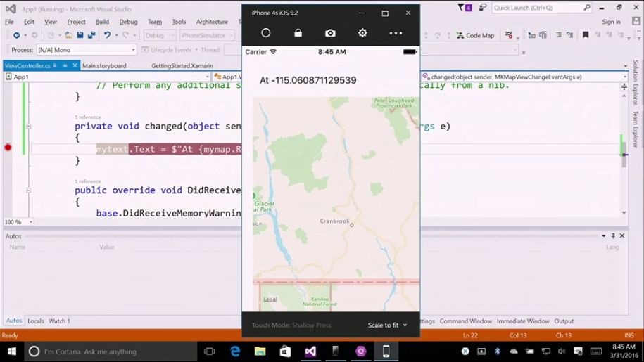The image size is (644, 362).
Task: Take a screenshot with the camera icon
Action: [x=330, y=33]
